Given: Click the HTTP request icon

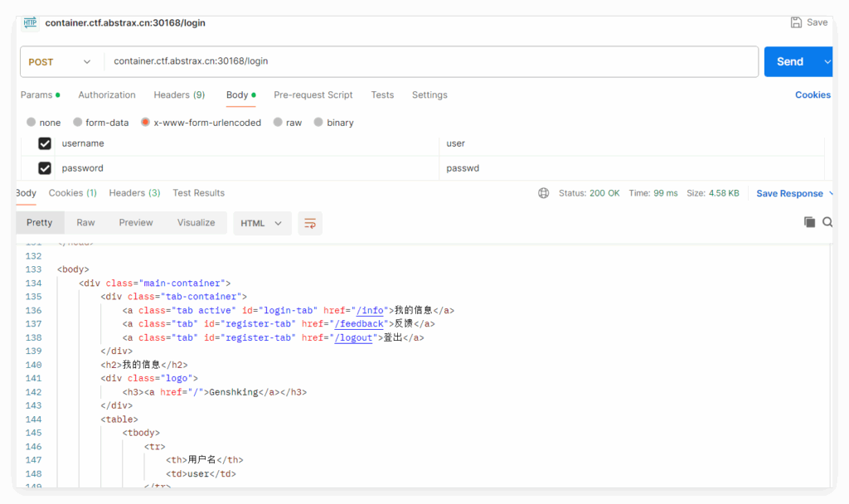Looking at the screenshot, I should point(31,22).
